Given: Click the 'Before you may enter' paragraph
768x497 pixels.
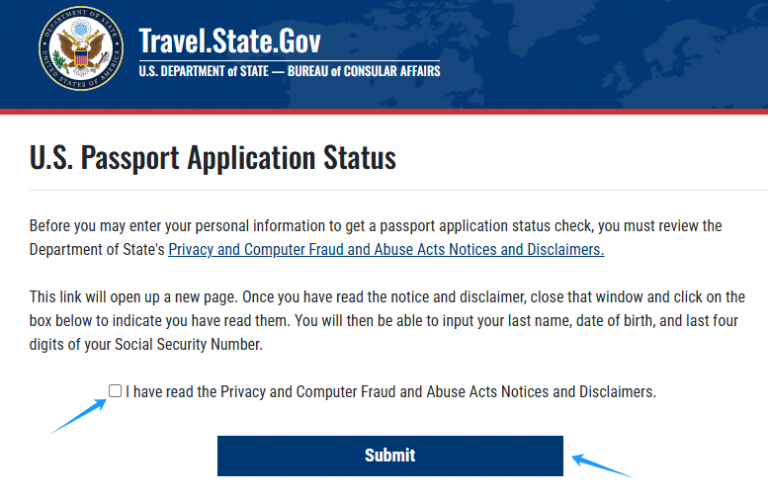Looking at the screenshot, I should click(x=376, y=237).
